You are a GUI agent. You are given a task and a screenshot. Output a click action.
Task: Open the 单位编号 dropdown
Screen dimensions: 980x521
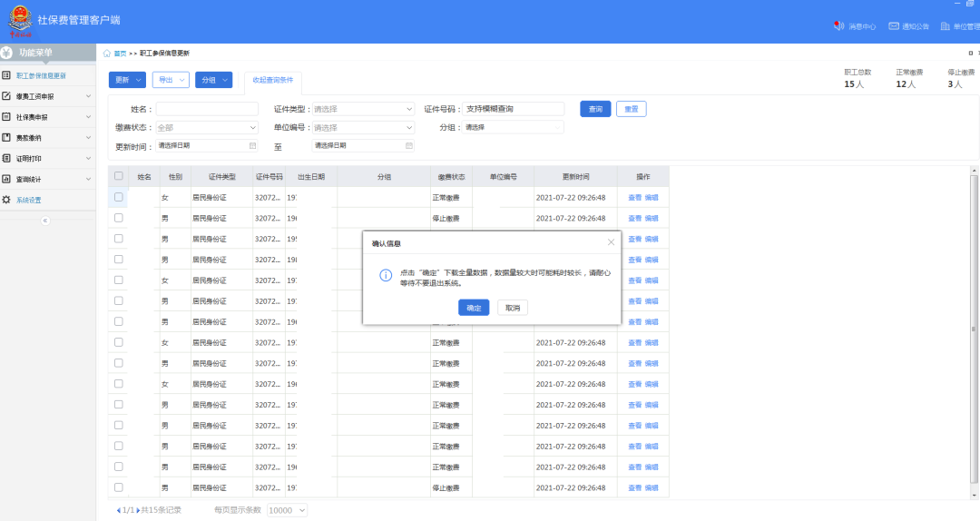point(363,128)
